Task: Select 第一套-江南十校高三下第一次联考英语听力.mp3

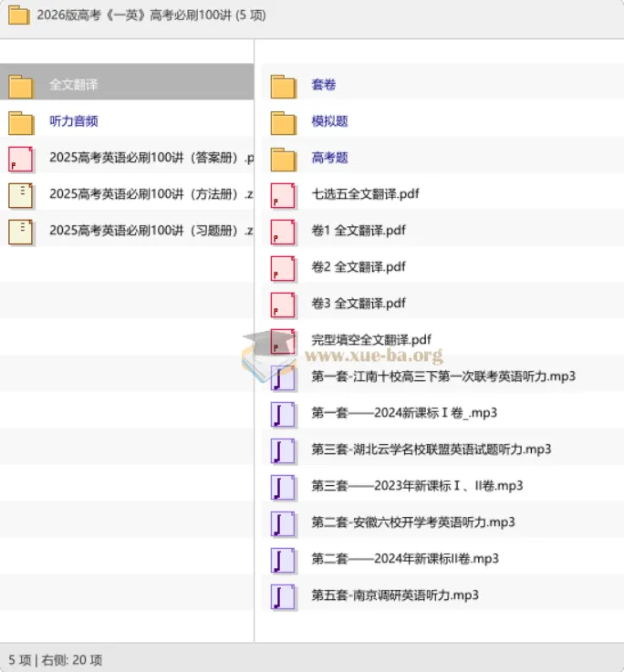Action: [443, 377]
